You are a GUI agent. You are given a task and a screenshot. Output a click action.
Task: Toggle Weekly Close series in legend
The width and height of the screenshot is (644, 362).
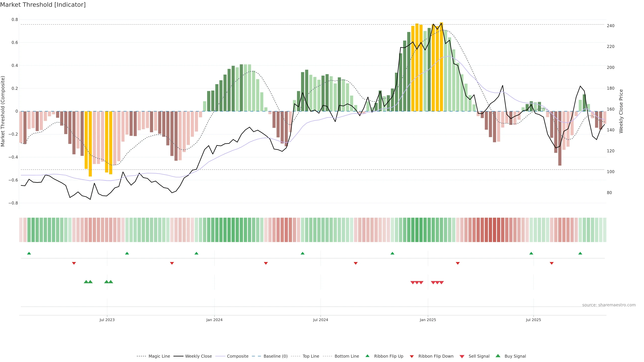click(x=198, y=356)
